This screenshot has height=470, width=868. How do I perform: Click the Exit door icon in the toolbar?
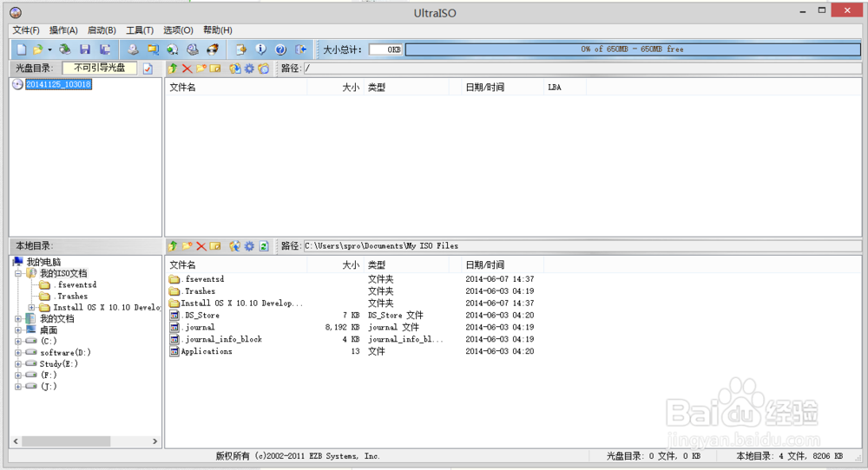point(300,49)
